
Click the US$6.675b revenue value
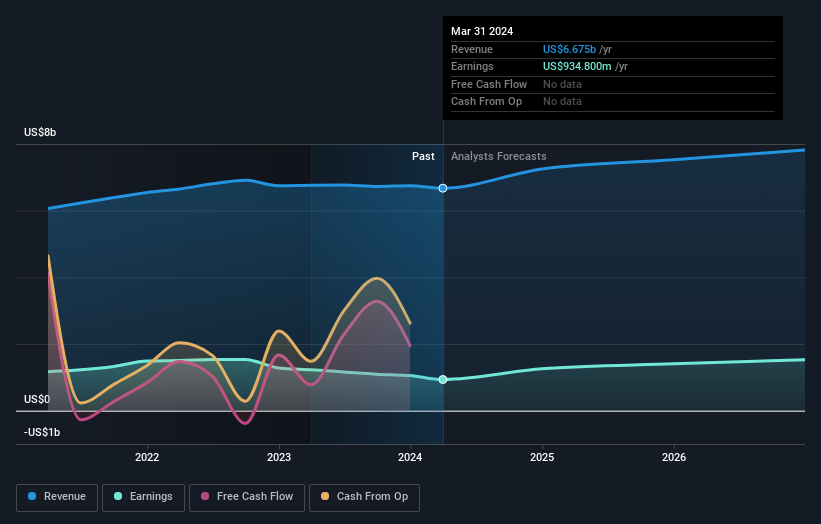(569, 49)
